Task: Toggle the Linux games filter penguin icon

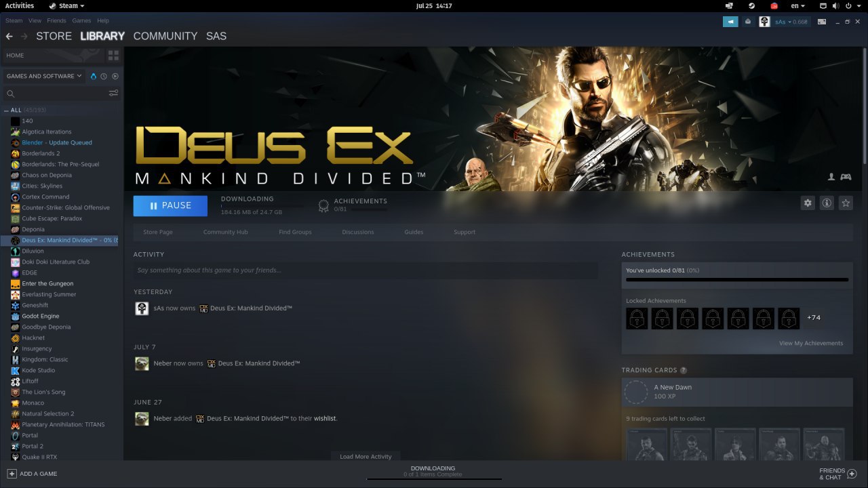Action: pyautogui.click(x=94, y=76)
